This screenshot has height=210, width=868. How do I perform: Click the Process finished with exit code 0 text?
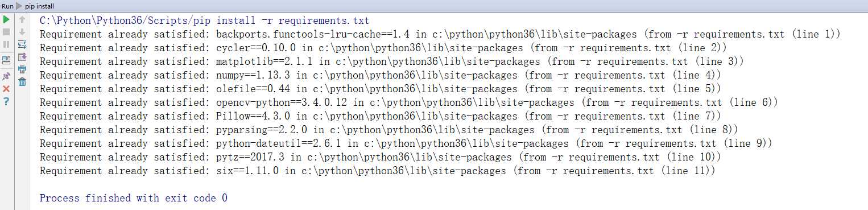[x=133, y=198]
